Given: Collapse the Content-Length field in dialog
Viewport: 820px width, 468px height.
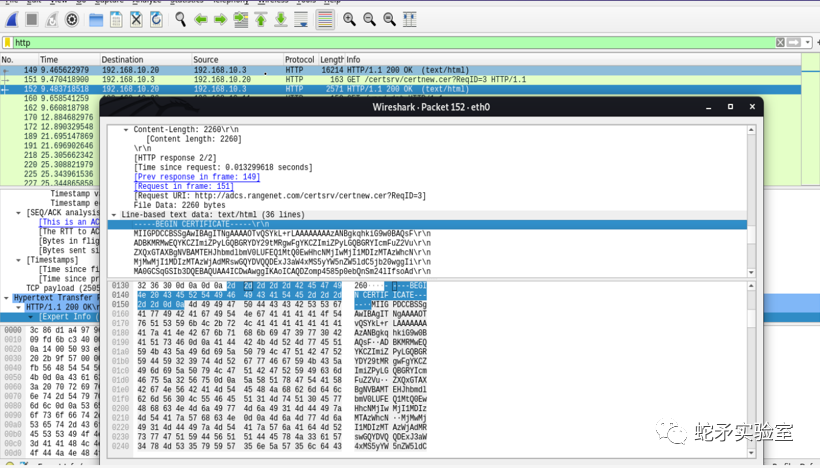Looking at the screenshot, I should coord(126,130).
